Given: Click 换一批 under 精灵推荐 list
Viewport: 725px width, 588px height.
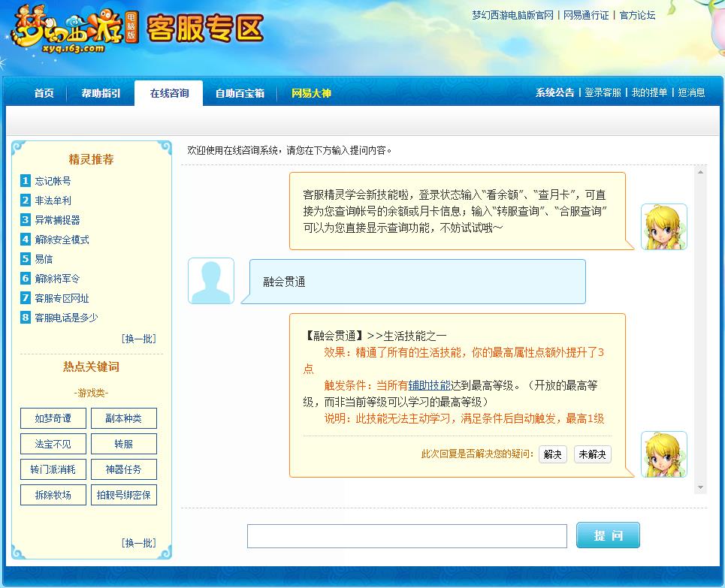Looking at the screenshot, I should pos(139,339).
